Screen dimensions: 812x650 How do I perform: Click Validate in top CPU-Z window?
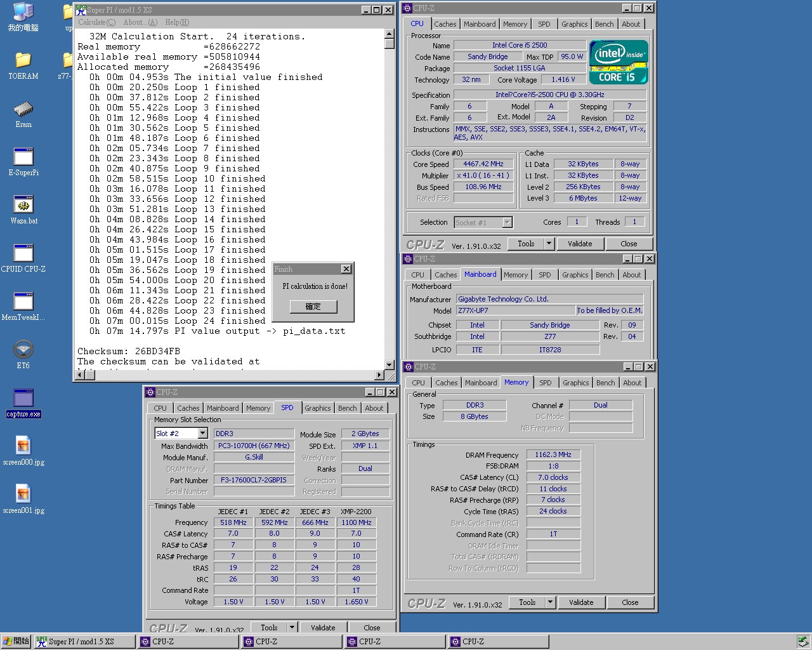pyautogui.click(x=580, y=244)
